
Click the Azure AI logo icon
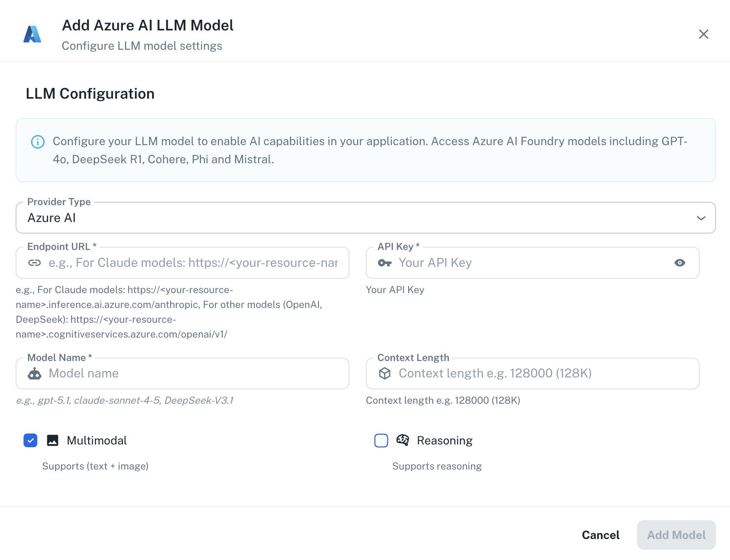pyautogui.click(x=32, y=34)
